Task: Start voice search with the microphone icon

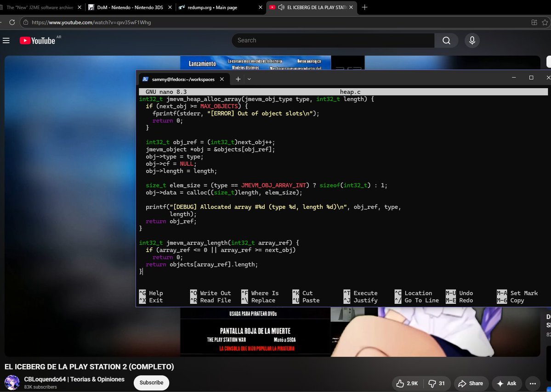Action: point(472,40)
